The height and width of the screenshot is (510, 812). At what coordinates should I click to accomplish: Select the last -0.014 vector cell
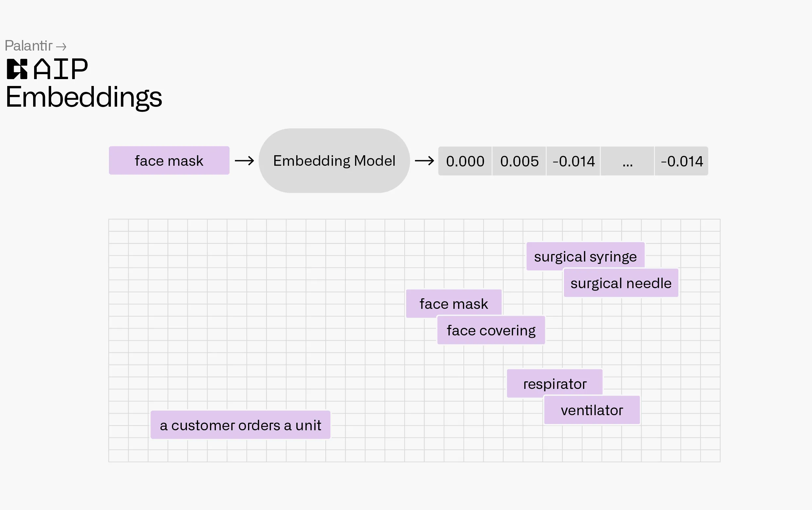(x=681, y=161)
